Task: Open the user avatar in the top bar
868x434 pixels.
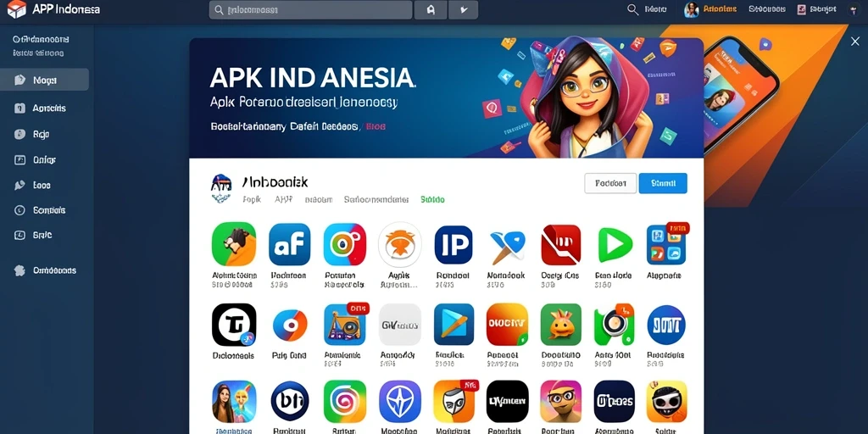Action: point(692,9)
